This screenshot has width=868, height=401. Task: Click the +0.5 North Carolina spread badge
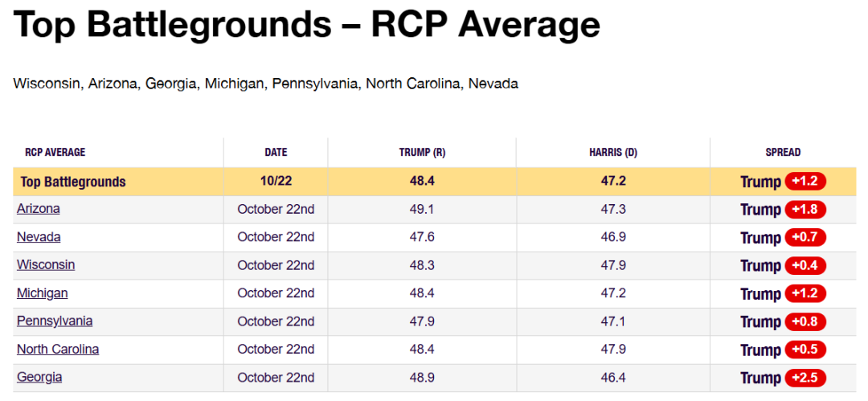(805, 350)
